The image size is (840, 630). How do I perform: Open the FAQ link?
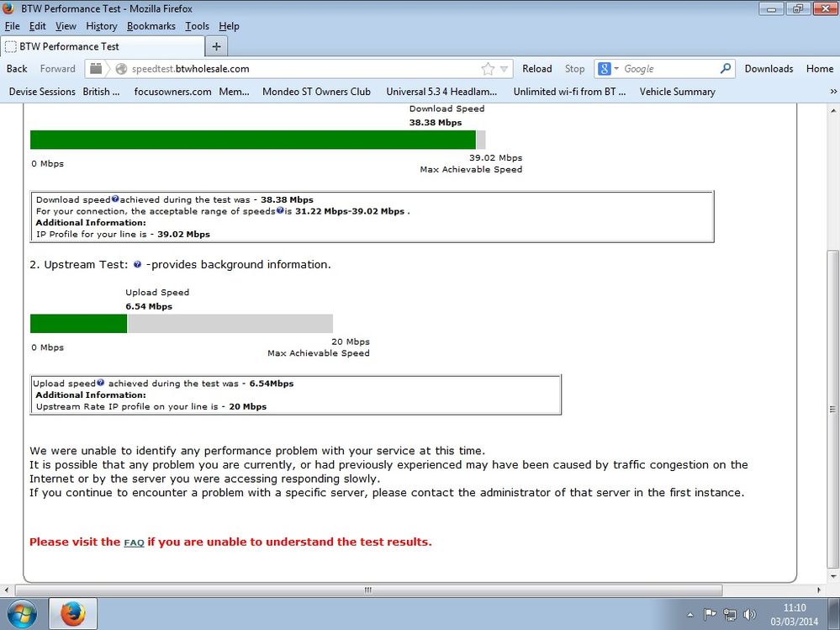134,543
